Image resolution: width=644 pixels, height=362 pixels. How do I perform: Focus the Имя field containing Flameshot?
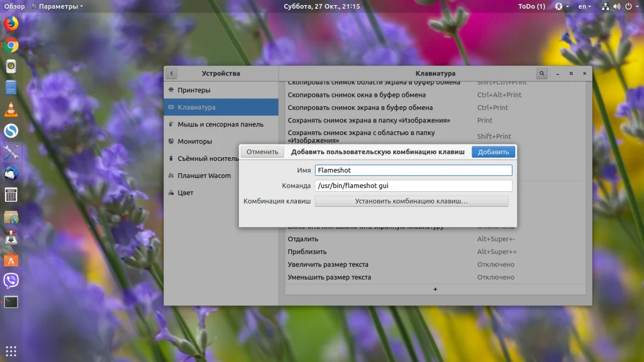point(413,170)
